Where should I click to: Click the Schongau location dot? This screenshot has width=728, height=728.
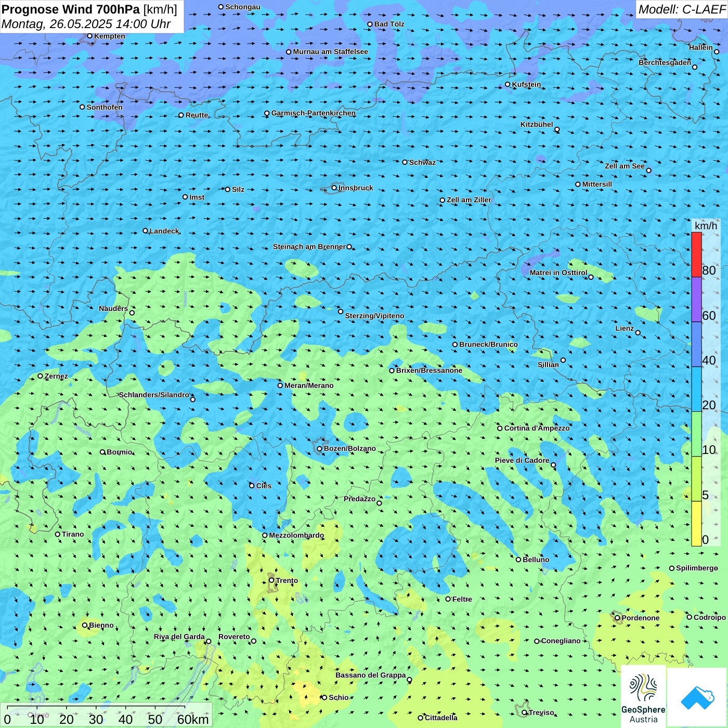point(221,7)
